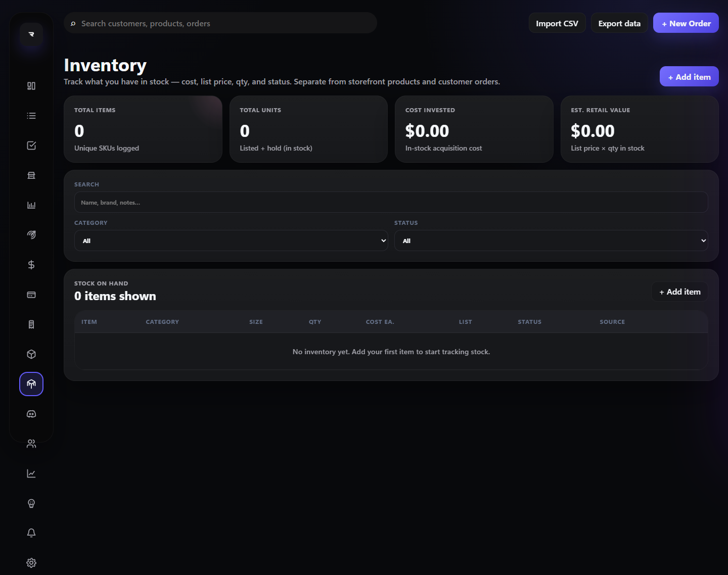Click the "No inventory yet" empty message

point(391,352)
